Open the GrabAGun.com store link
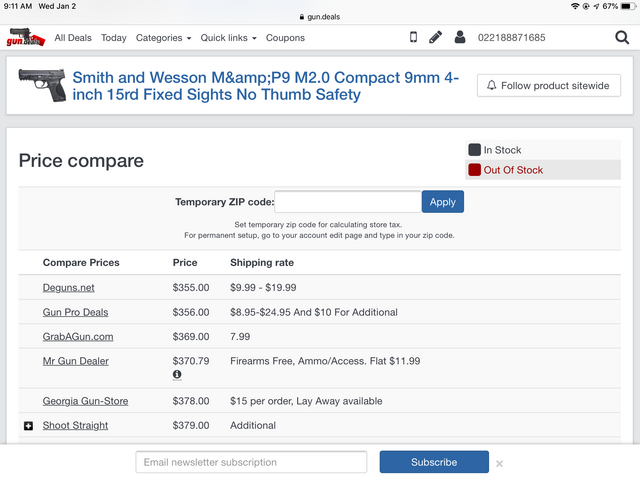640x480 pixels. (78, 337)
